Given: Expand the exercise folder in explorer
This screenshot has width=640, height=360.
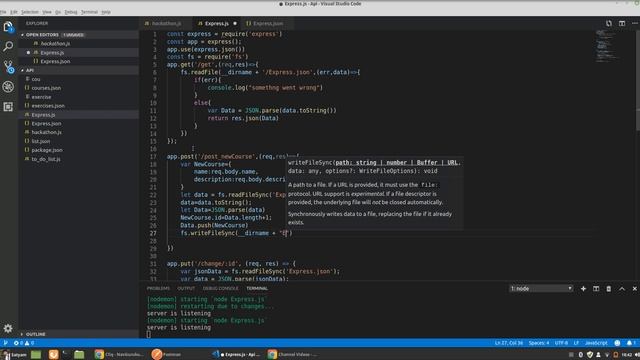Looking at the screenshot, I should pyautogui.click(x=41, y=97).
